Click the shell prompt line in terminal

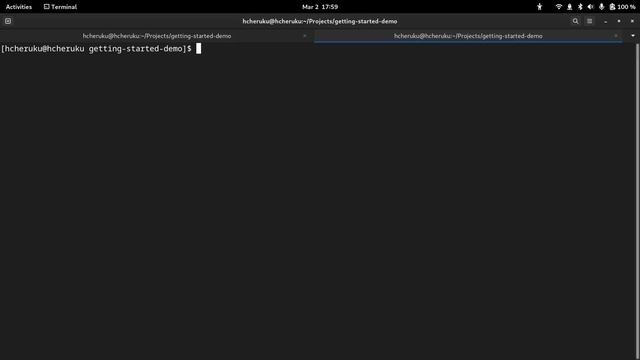click(101, 49)
